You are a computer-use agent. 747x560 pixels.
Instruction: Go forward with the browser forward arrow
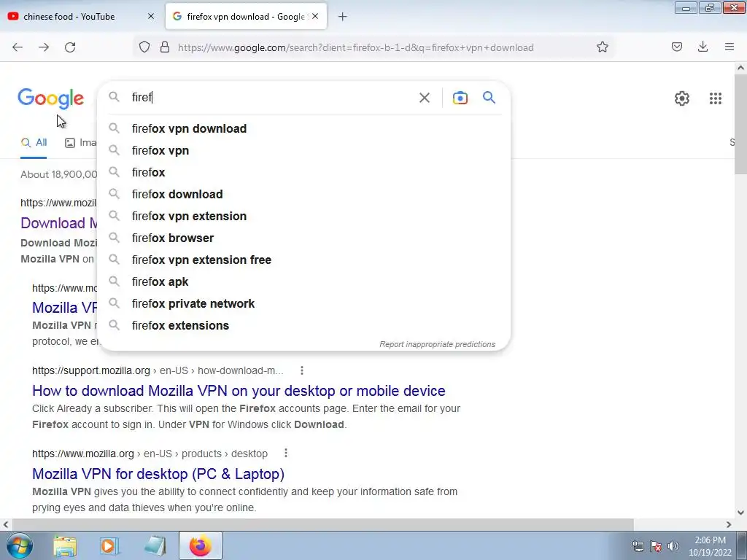[x=44, y=47]
